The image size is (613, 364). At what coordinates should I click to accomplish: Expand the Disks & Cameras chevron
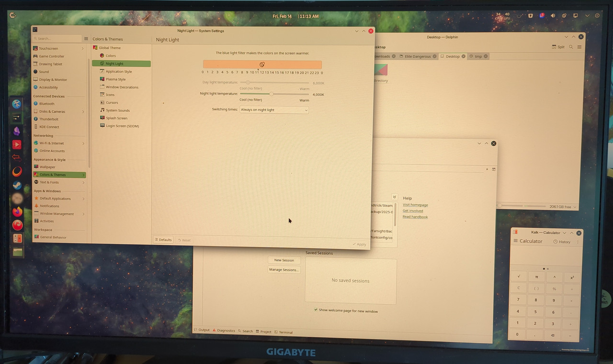coord(83,111)
